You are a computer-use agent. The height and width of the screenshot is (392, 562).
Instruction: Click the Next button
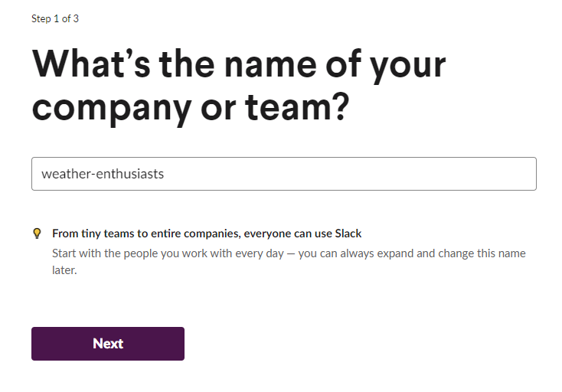click(108, 344)
